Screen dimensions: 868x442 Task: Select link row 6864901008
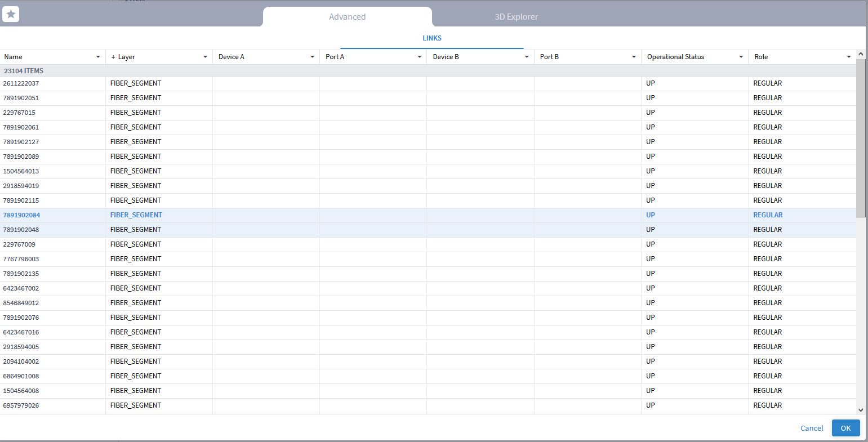(x=428, y=376)
